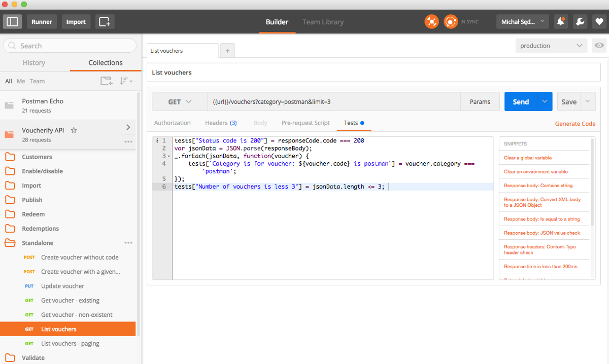Open Update voucher PUT request

[68, 286]
